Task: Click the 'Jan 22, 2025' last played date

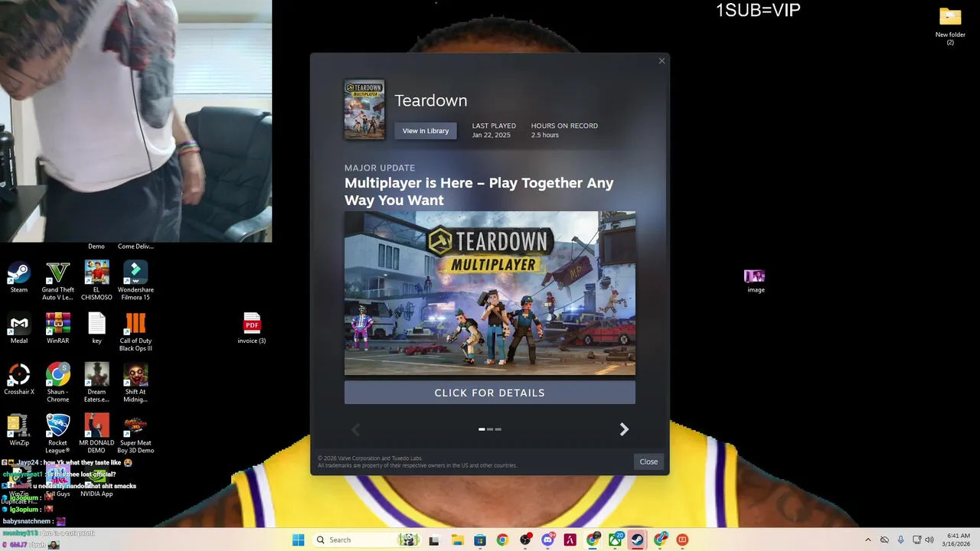Action: click(x=491, y=135)
